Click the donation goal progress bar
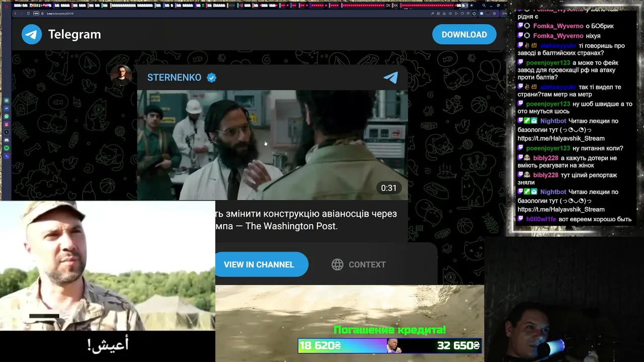 click(390, 345)
